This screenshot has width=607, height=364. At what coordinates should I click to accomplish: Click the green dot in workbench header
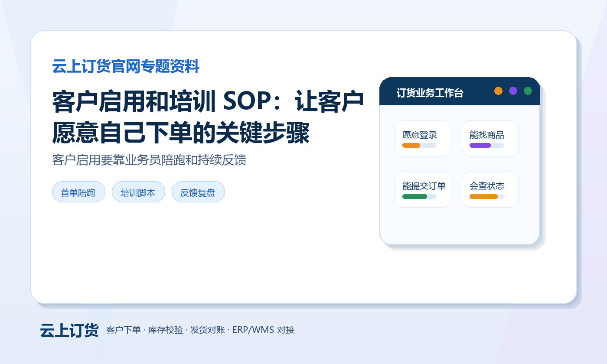(528, 91)
